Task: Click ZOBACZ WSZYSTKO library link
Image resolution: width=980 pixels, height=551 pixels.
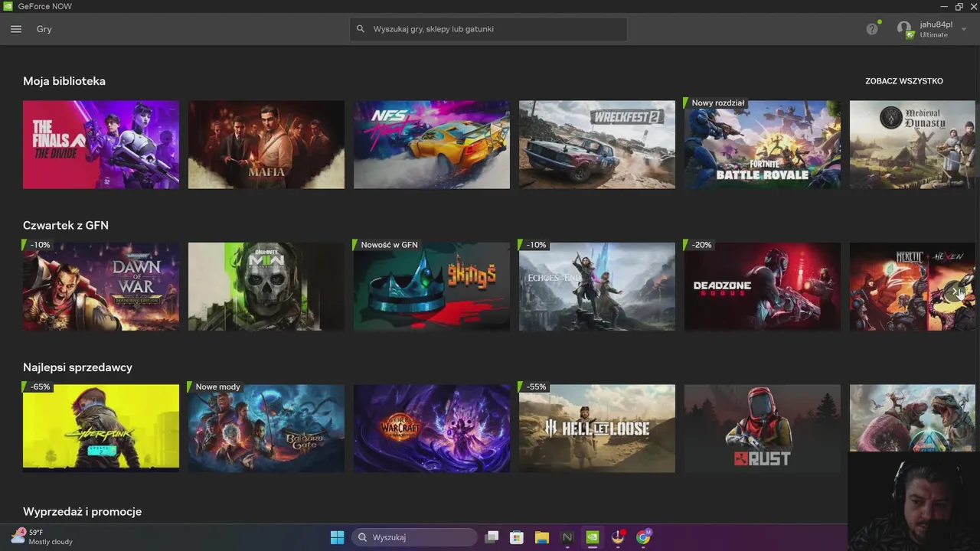Action: click(x=904, y=81)
